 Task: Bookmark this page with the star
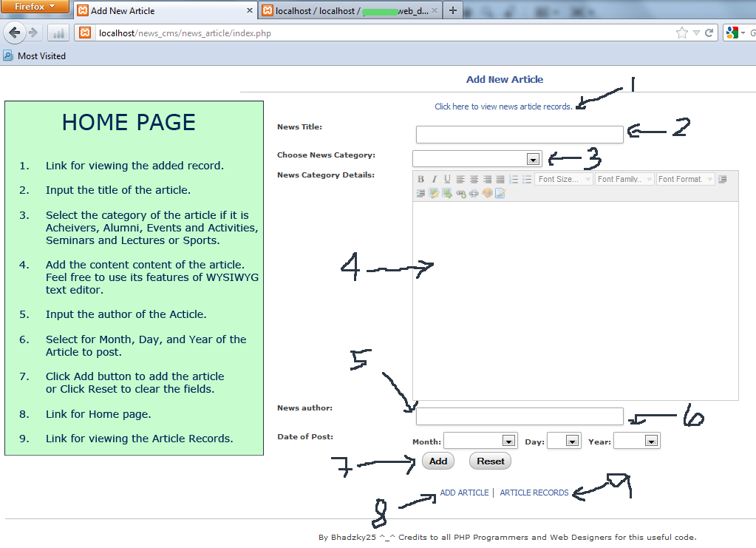pyautogui.click(x=682, y=33)
